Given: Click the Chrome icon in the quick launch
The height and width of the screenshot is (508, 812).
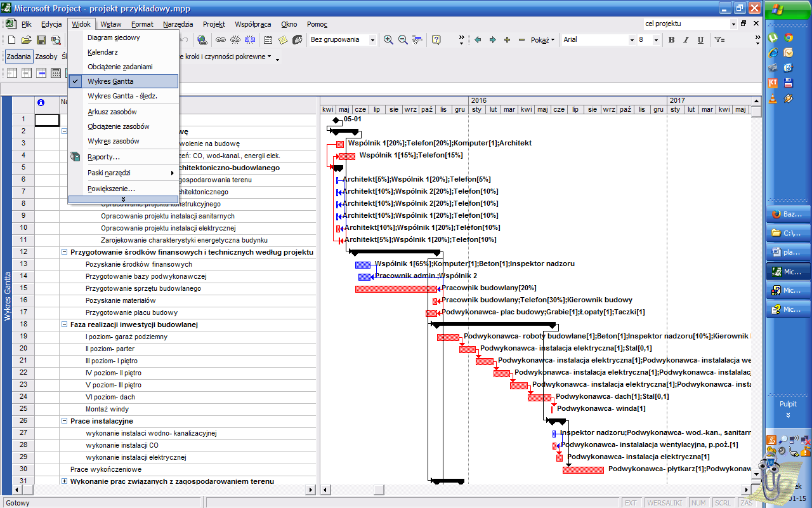Looking at the screenshot, I should [x=789, y=37].
